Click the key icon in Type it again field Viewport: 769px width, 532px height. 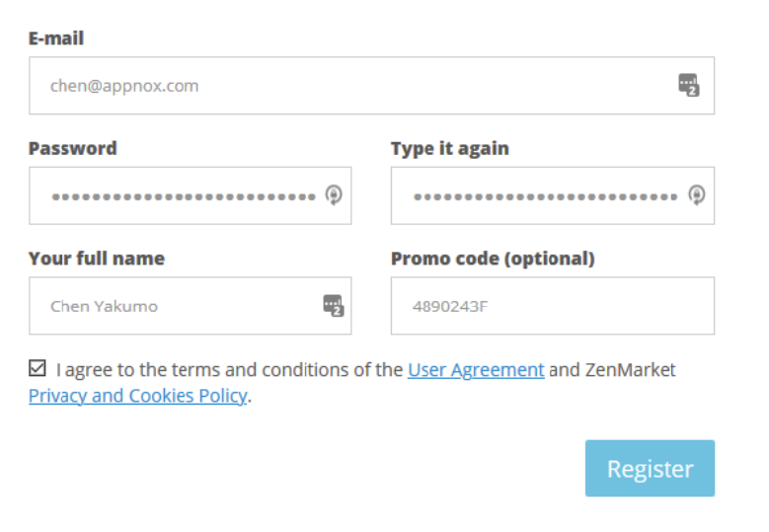[x=697, y=195]
